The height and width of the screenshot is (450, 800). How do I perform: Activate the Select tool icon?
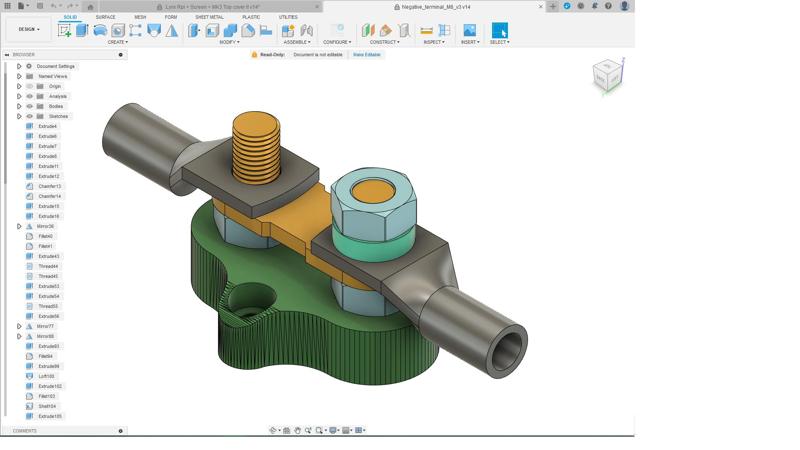(499, 30)
